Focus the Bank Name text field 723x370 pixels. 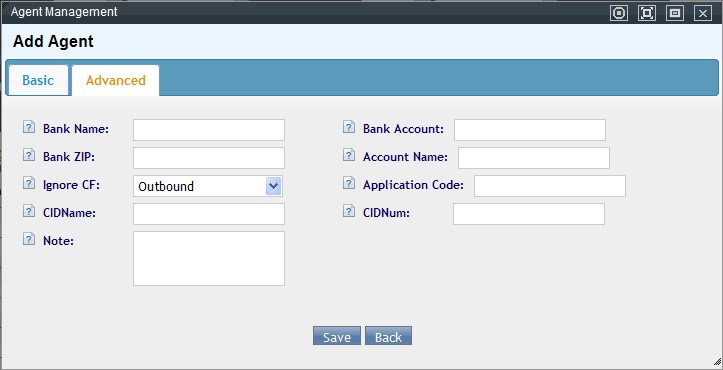pos(209,130)
